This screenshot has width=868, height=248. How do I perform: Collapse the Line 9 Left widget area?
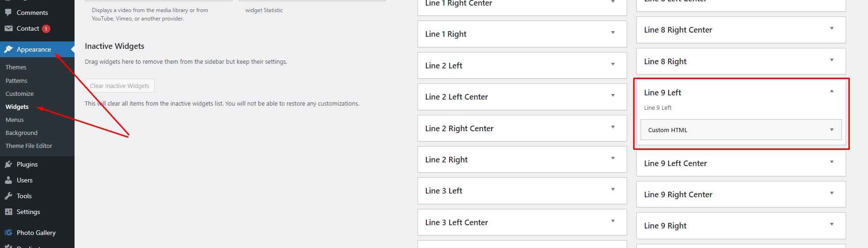click(x=832, y=92)
